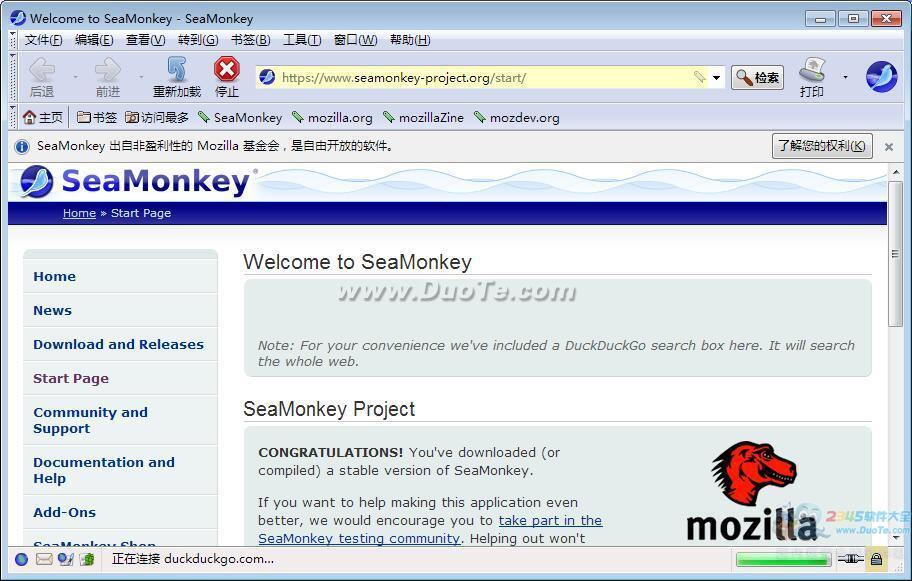Click the Navigator globe icon in status bar
Screen dimensions: 912x581
pos(22,559)
